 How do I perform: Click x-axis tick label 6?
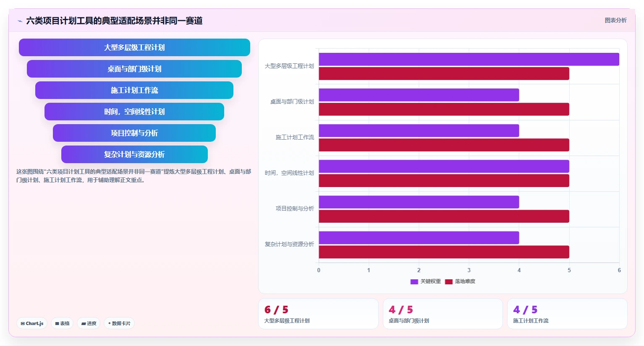(x=619, y=270)
